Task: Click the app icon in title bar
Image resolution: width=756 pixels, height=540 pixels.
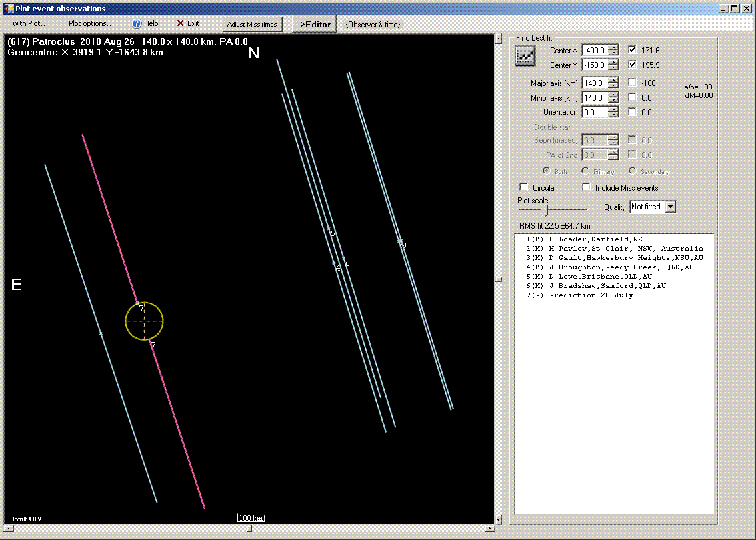Action: pyautogui.click(x=8, y=8)
